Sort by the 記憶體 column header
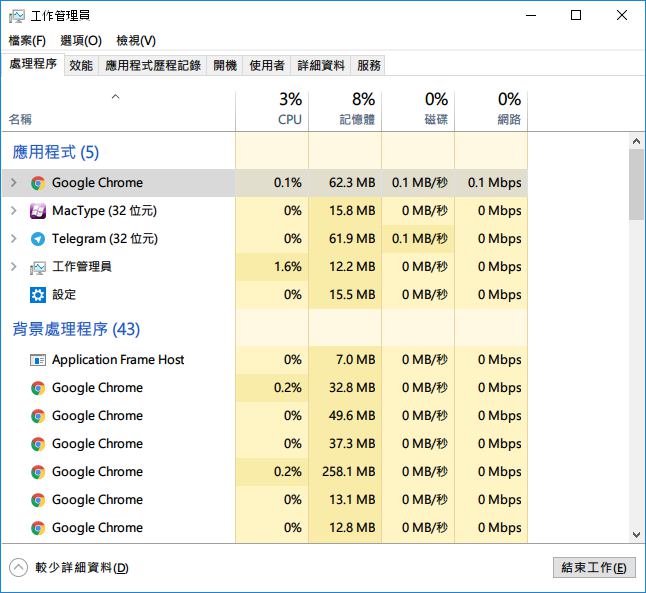Screen dimensions: 646x593 (x=345, y=110)
